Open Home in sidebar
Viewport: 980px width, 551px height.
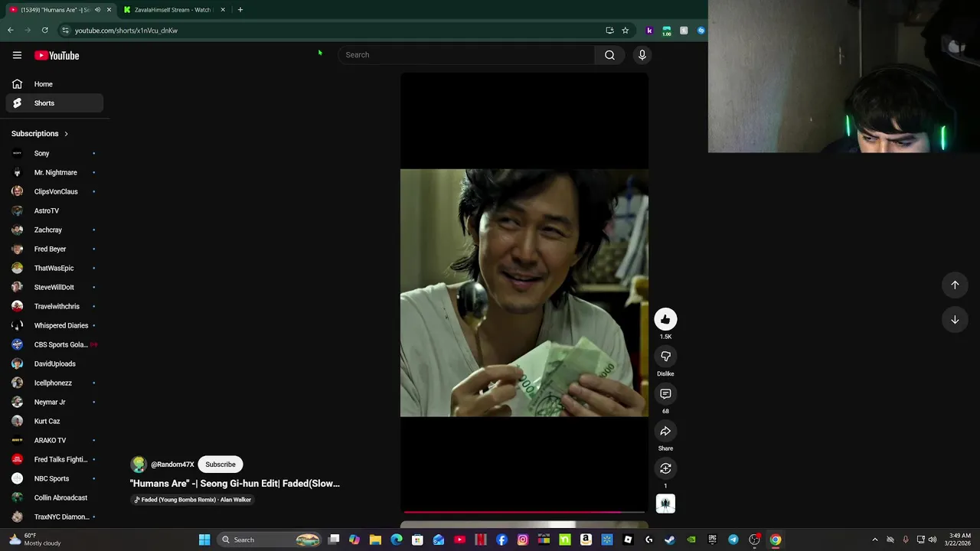[x=54, y=84]
